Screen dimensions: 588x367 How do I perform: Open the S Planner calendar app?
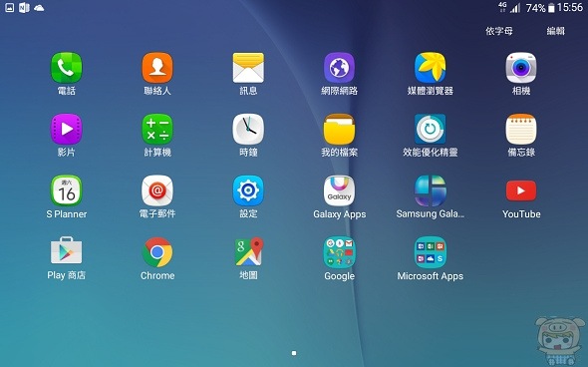(x=67, y=190)
